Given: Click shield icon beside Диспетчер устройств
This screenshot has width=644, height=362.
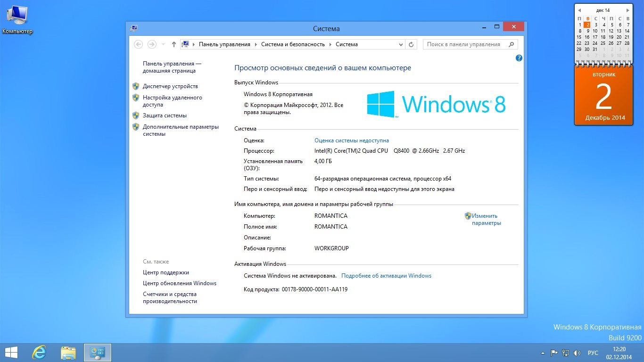Looking at the screenshot, I should pos(136,86).
